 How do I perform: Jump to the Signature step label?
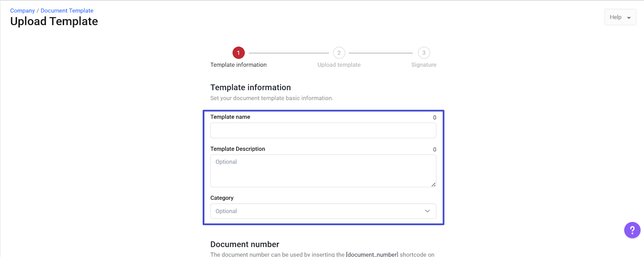[424, 65]
